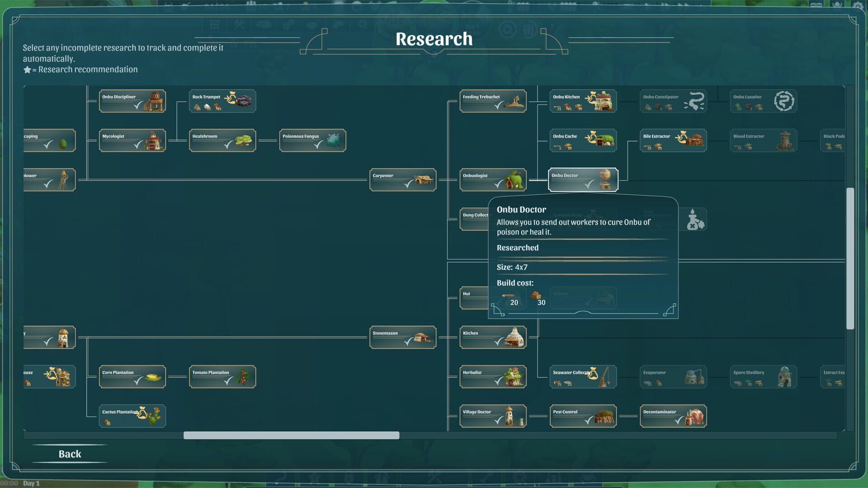The image size is (868, 488).
Task: Select the highlighted Onbu Doctor node
Action: point(583,179)
